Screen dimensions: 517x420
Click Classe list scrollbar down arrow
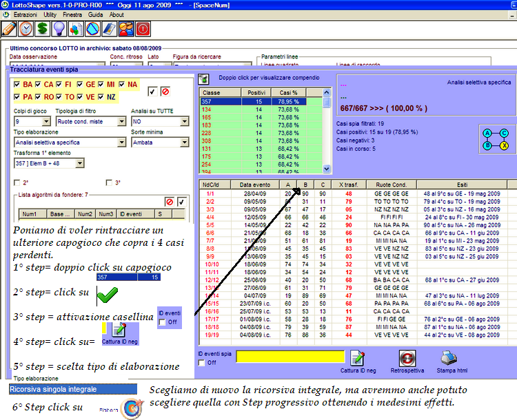pos(327,169)
